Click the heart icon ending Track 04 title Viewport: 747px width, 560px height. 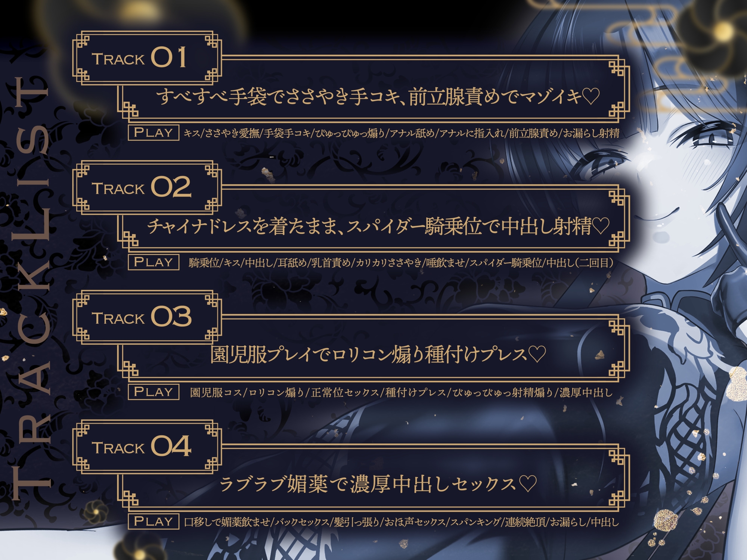click(x=528, y=484)
